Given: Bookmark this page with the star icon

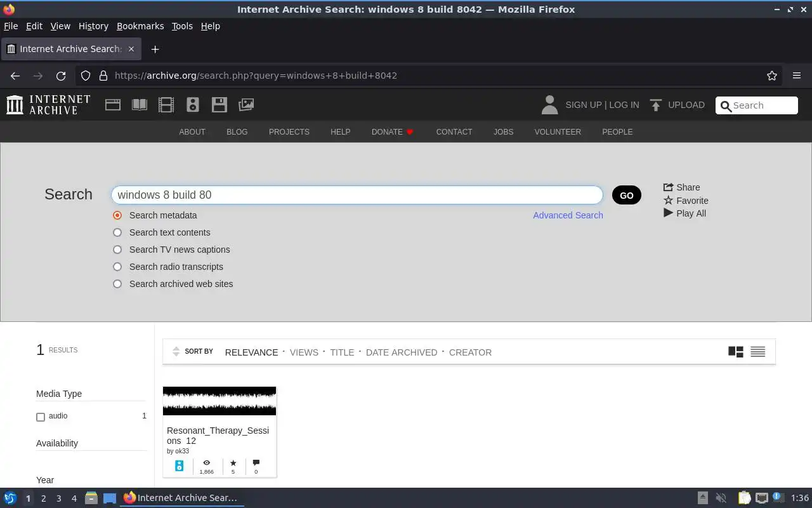Looking at the screenshot, I should [772, 76].
